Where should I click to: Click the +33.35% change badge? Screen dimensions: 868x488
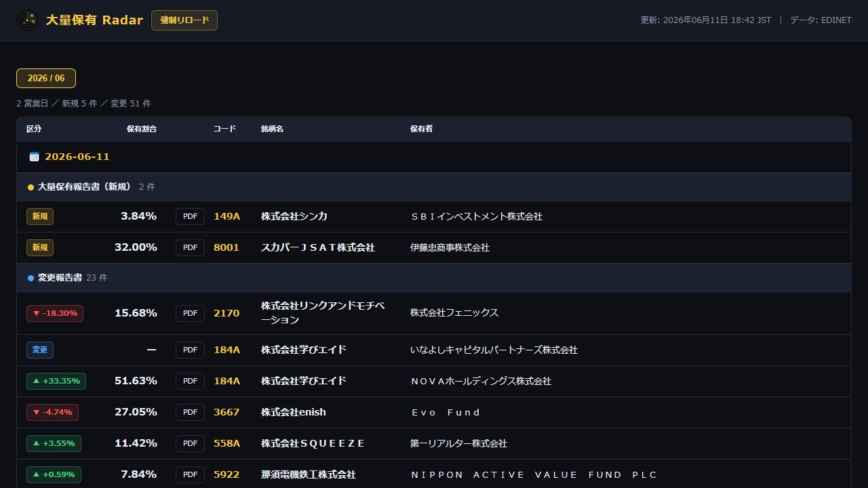(56, 381)
